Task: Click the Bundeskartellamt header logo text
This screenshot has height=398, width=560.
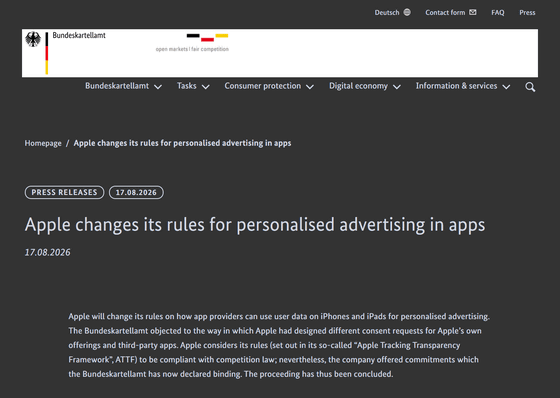Action: [x=79, y=35]
